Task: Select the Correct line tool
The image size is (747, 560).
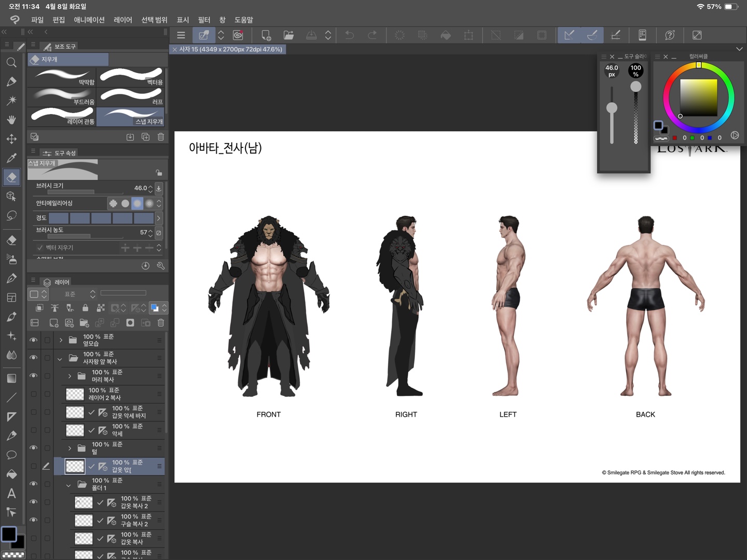Action: [11, 512]
